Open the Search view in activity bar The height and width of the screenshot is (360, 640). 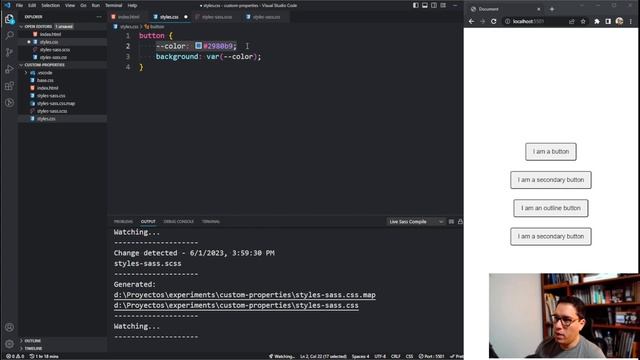[9, 36]
